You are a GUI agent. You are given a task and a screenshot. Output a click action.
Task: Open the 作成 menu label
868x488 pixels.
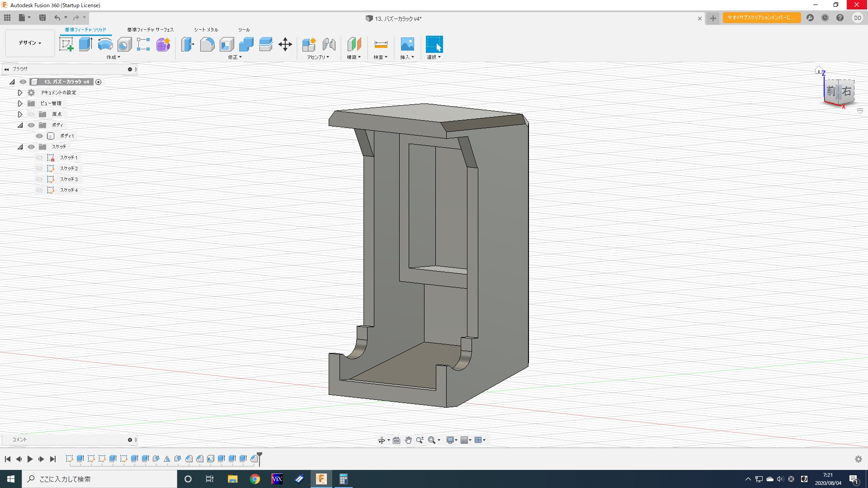point(113,57)
